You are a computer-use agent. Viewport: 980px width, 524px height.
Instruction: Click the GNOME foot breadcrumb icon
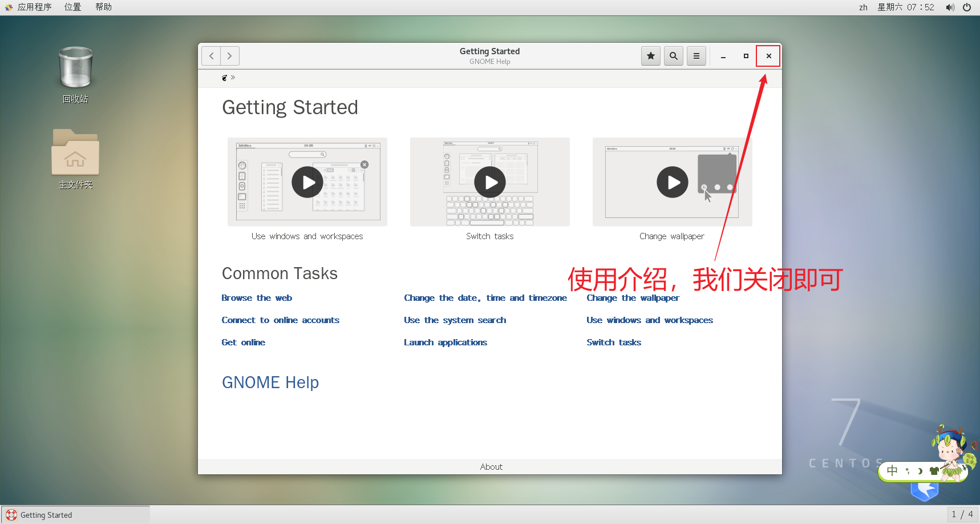pyautogui.click(x=225, y=78)
